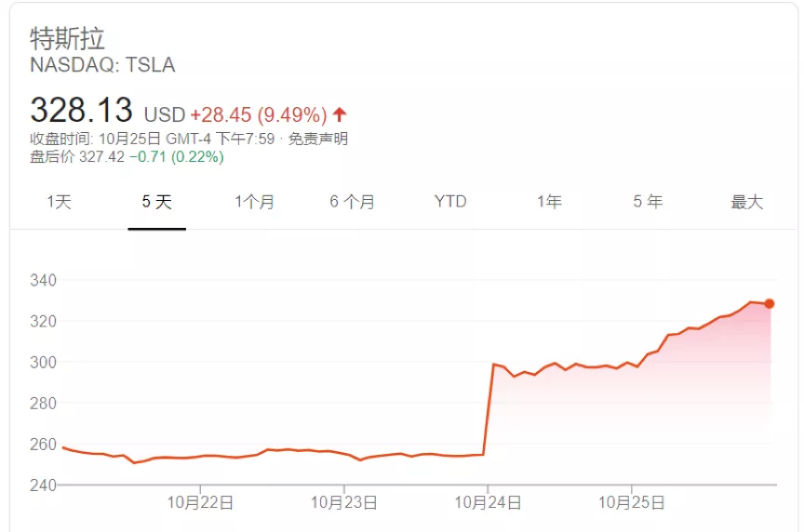Click the 特斯拉 stock title
This screenshot has height=532, width=804.
click(68, 39)
